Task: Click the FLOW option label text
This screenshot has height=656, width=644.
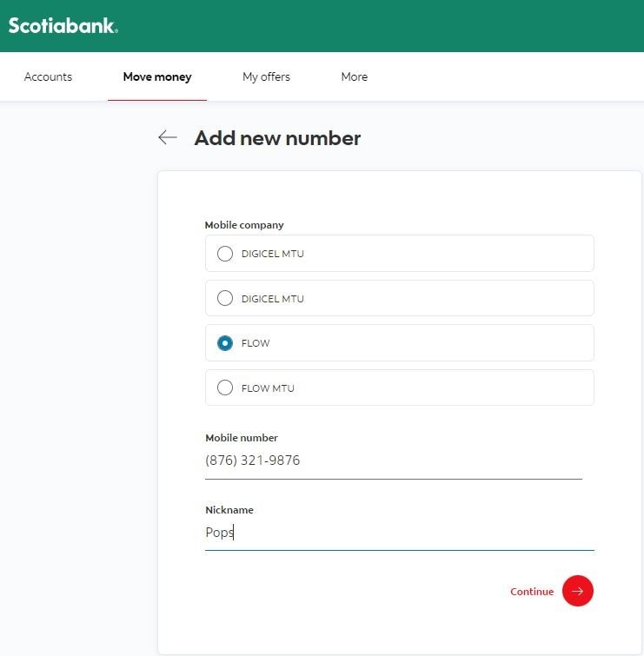Action: click(x=256, y=343)
